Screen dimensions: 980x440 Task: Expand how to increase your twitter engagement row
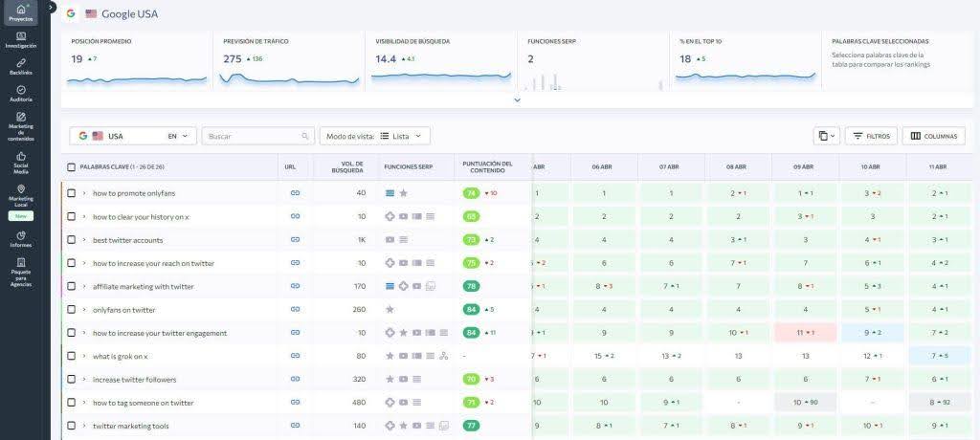point(84,333)
